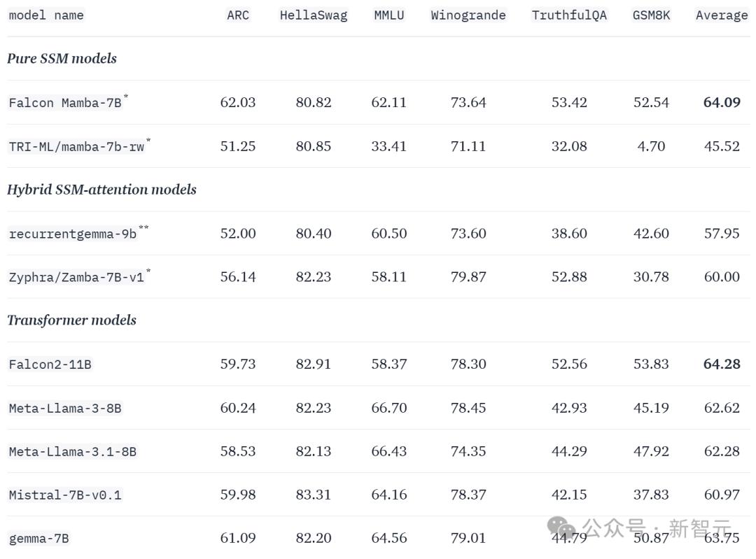Select the TruthfulQA column header
The image size is (756, 559).
(x=569, y=15)
